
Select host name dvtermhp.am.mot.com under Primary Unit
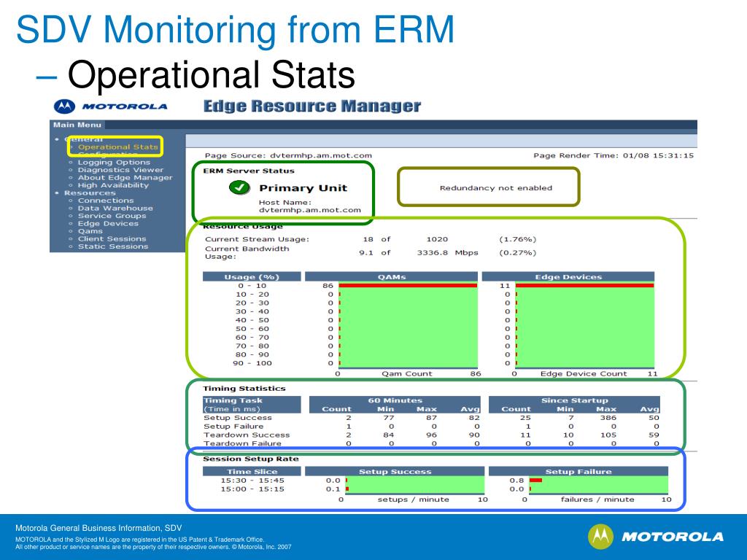coord(309,210)
